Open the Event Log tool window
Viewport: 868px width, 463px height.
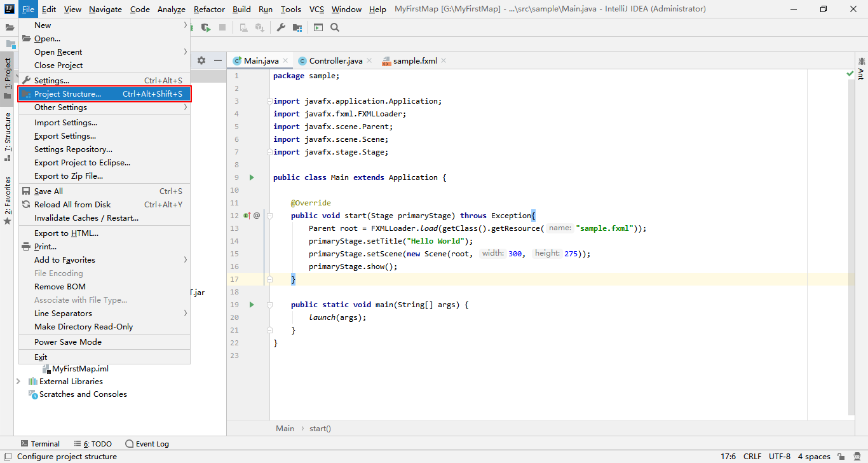tap(147, 444)
